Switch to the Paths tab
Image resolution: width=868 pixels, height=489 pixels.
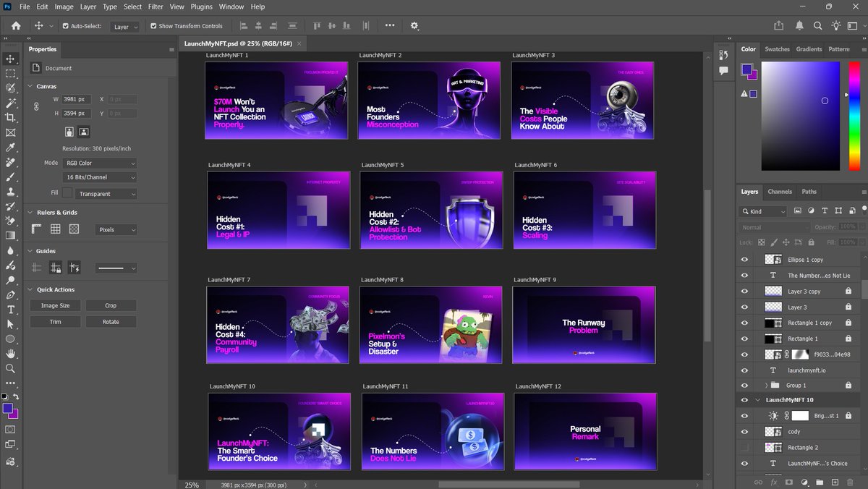click(809, 192)
